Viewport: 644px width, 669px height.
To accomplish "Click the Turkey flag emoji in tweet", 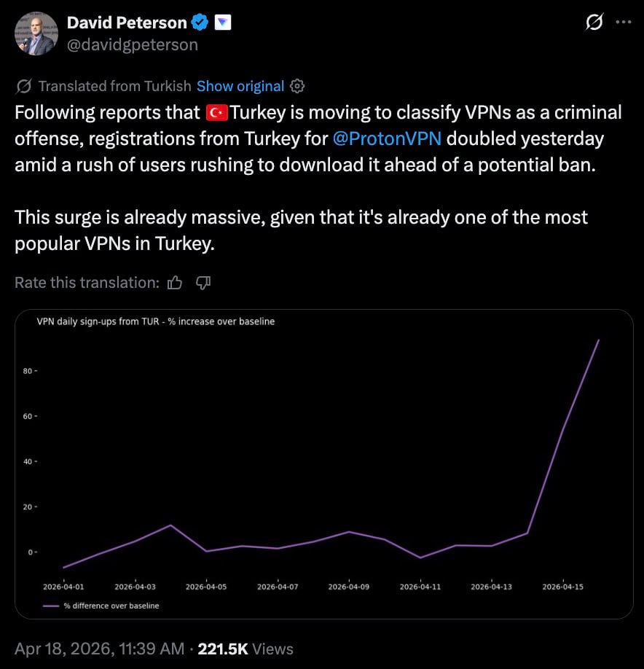I will pyautogui.click(x=217, y=112).
